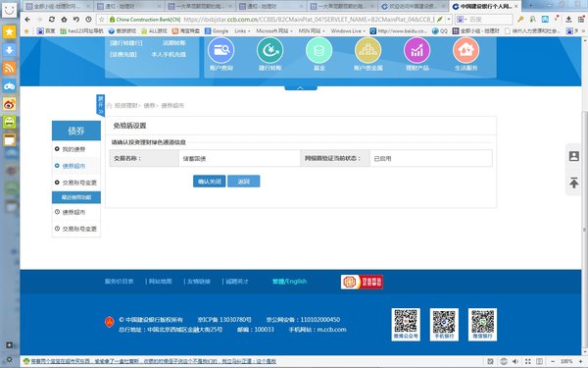The image size is (588, 368).
Task: Select 债券超市 in the bond menu
Action: (73, 166)
